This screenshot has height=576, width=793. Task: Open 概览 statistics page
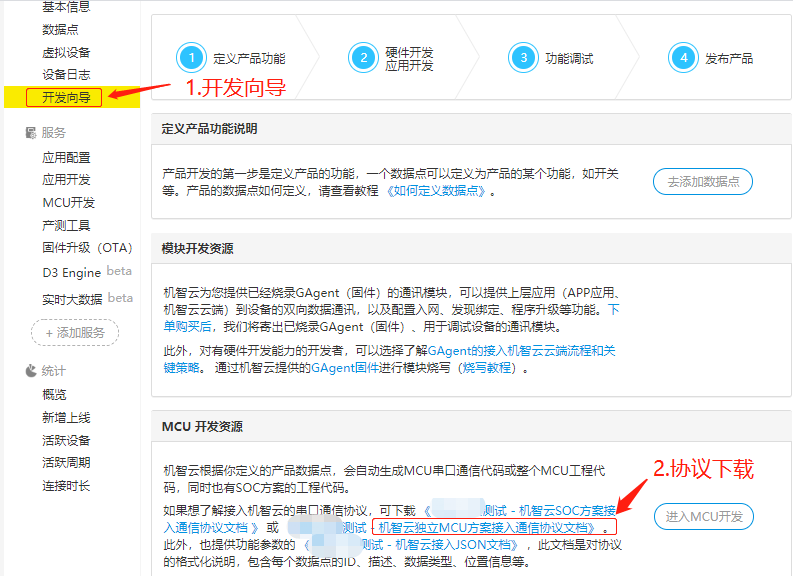pos(54,394)
